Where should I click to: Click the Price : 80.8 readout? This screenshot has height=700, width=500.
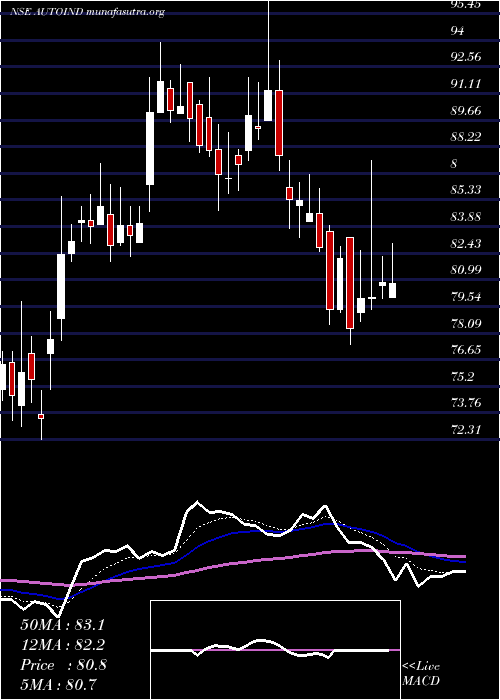tap(63, 665)
